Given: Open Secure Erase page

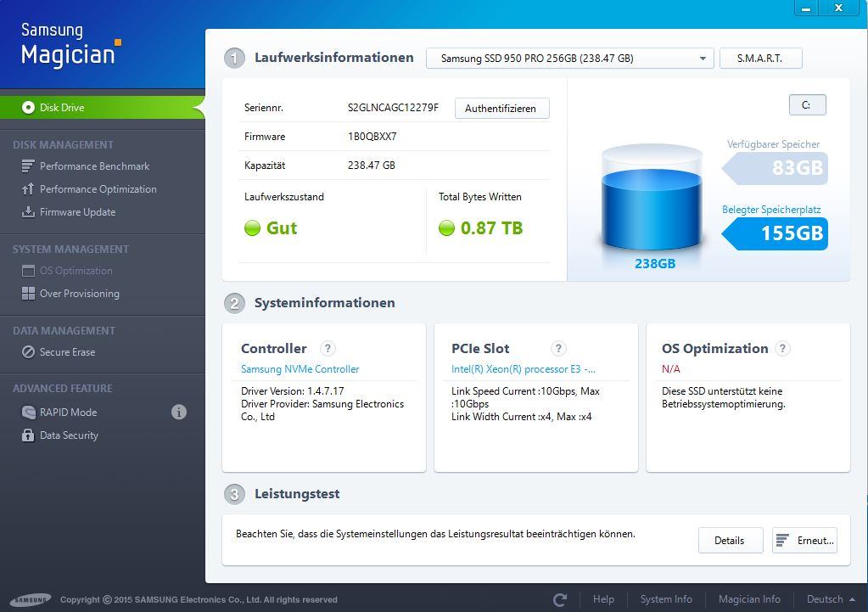Looking at the screenshot, I should click(x=67, y=352).
